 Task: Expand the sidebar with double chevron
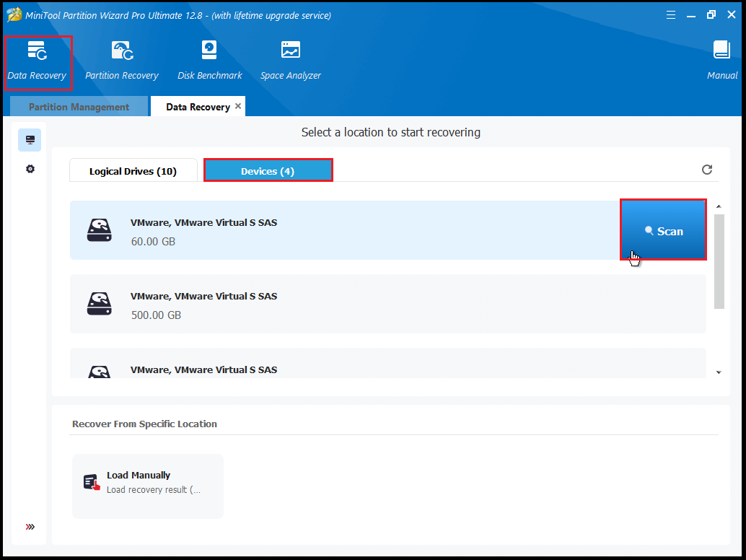coord(30,527)
